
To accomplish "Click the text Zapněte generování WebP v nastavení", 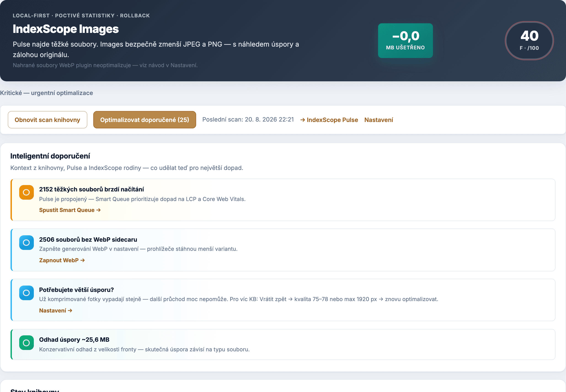I will (138, 249).
